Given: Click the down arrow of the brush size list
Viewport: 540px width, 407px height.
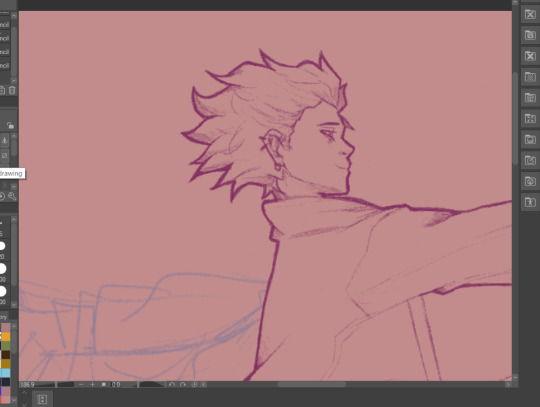Looking at the screenshot, I should click(x=14, y=305).
